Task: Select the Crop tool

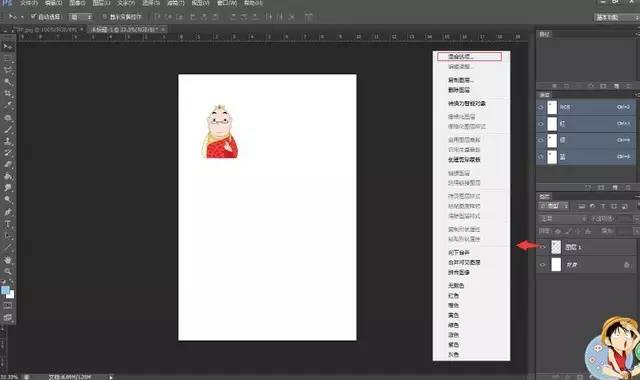Action: [x=8, y=93]
